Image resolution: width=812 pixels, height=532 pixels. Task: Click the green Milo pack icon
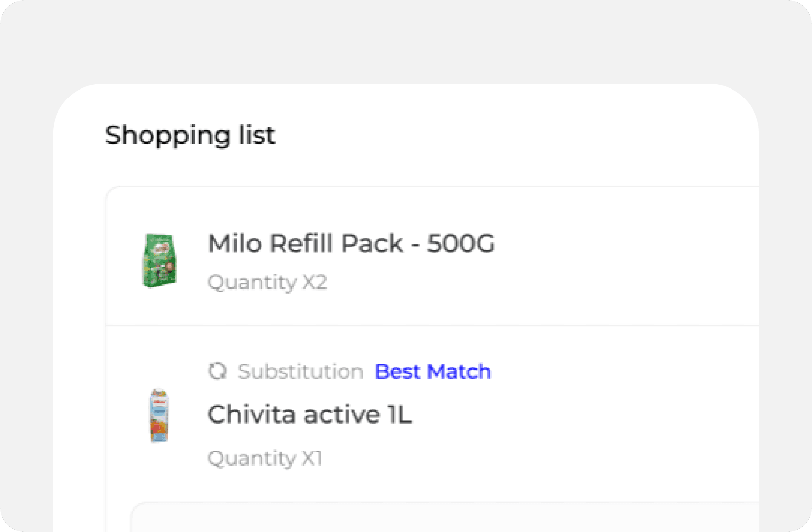pyautogui.click(x=159, y=260)
